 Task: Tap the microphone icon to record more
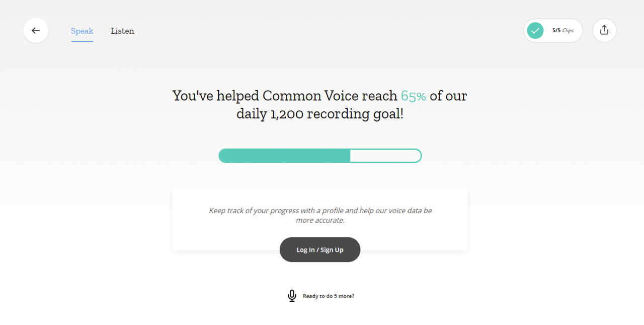[x=292, y=296]
